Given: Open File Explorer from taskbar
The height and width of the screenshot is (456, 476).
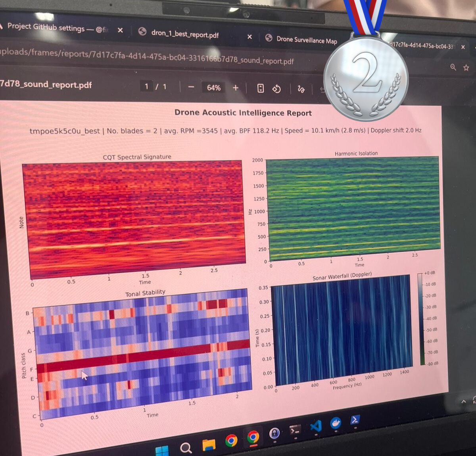Looking at the screenshot, I should 209,445.
